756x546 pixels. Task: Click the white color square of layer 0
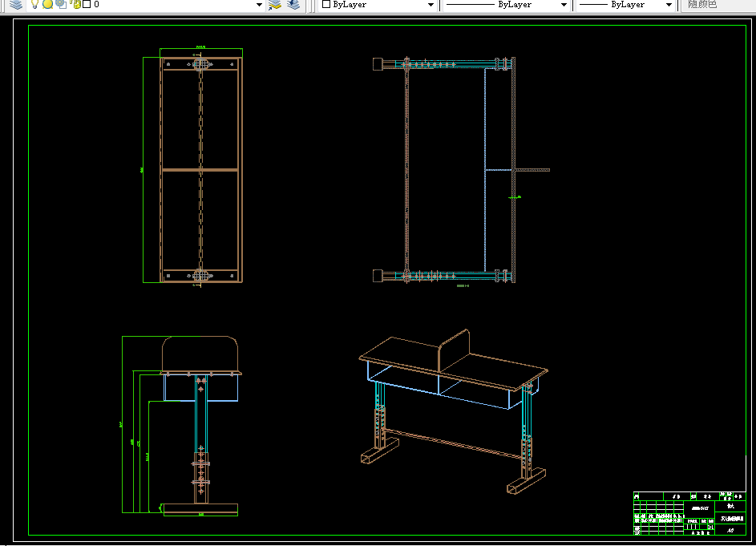point(87,4)
